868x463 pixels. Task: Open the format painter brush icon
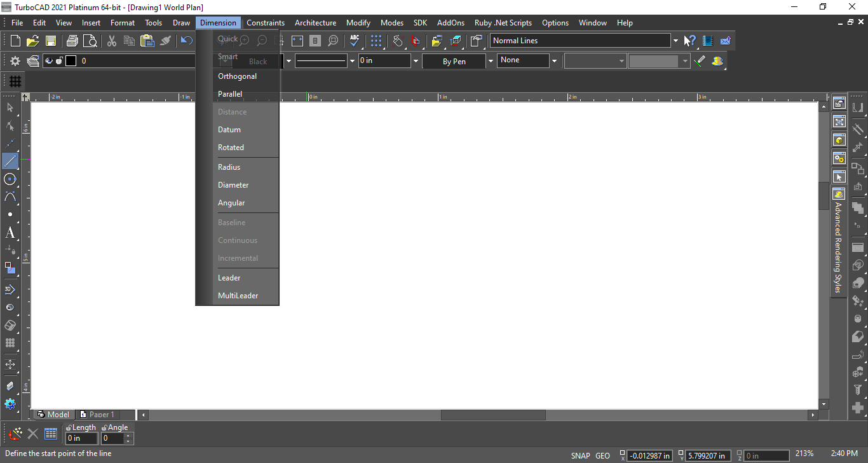[x=166, y=41]
